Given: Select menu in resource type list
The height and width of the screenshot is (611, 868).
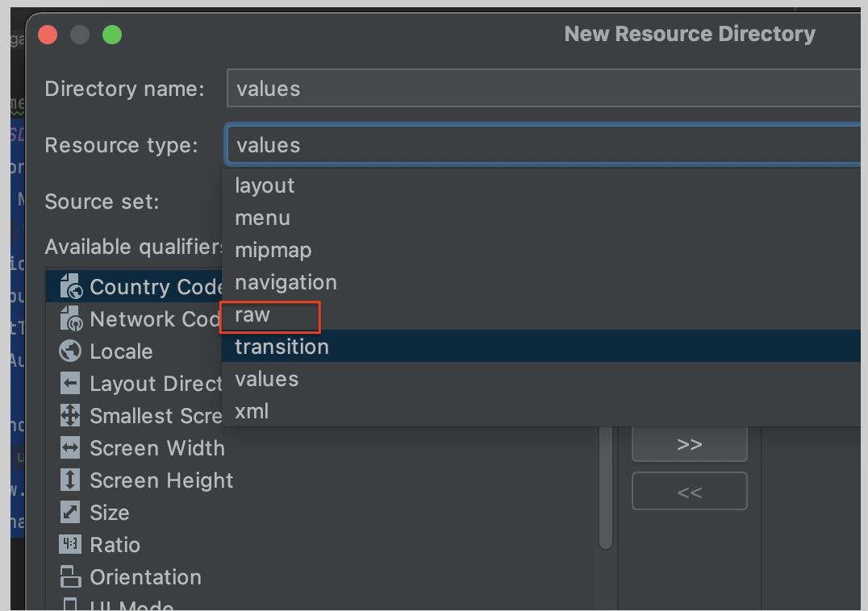Looking at the screenshot, I should [540, 218].
